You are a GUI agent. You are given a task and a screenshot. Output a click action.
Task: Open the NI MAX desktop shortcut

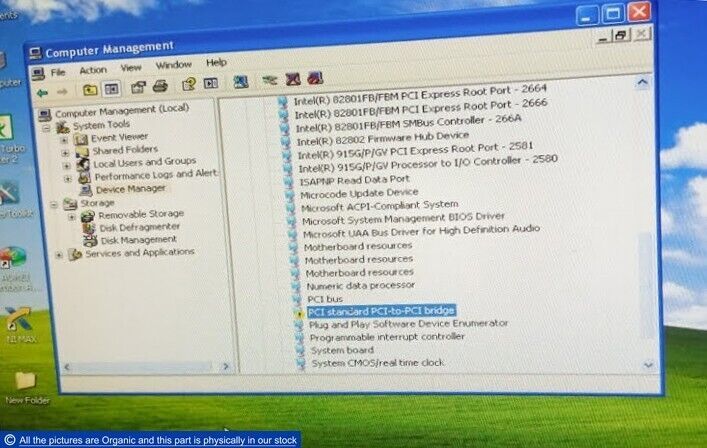pyautogui.click(x=19, y=325)
